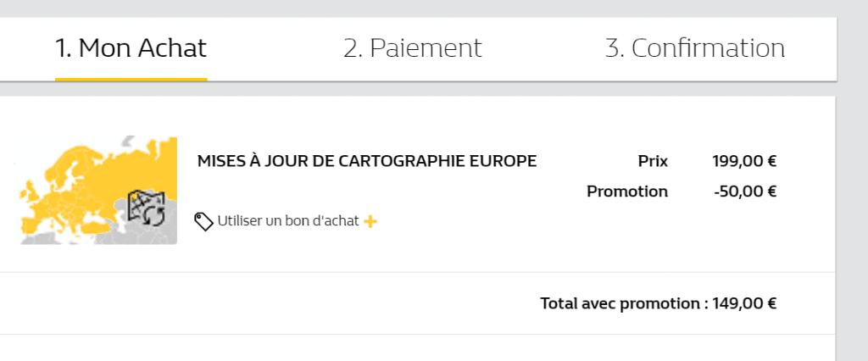Viewport: 868px width, 361px height.
Task: Click "Utiliser un bon d'achat" link
Action: pyautogui.click(x=288, y=221)
